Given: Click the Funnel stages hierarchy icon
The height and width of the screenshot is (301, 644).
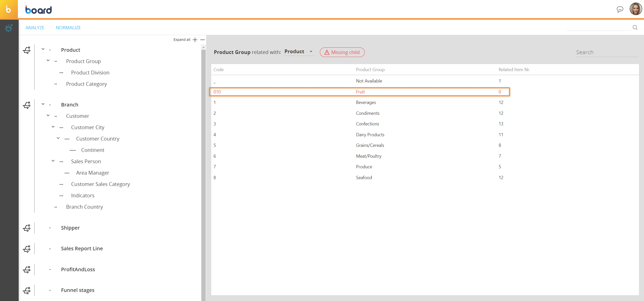Looking at the screenshot, I should click(27, 290).
